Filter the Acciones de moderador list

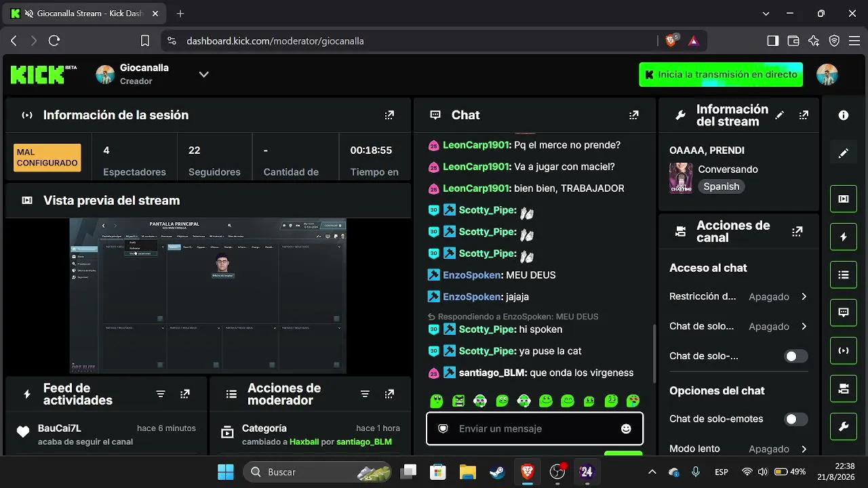pyautogui.click(x=365, y=394)
